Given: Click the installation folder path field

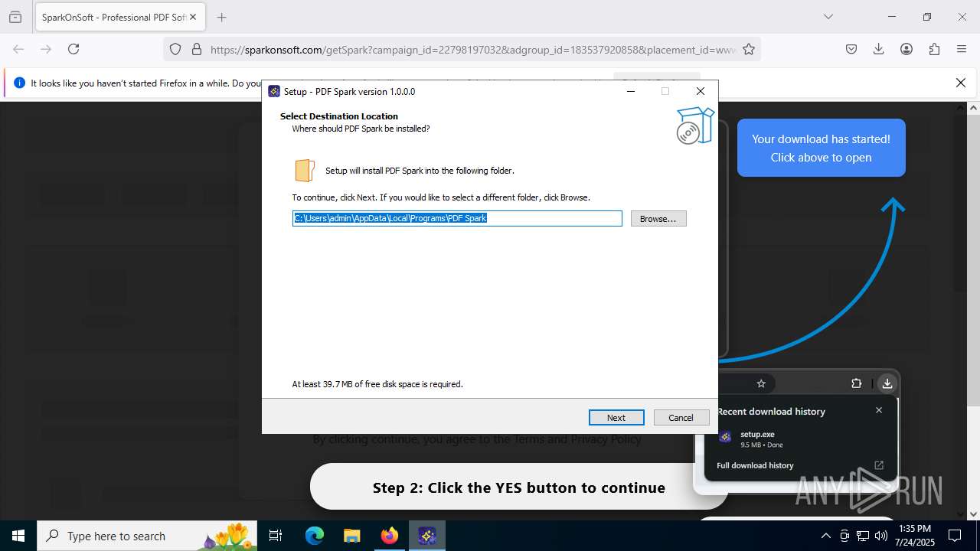Looking at the screenshot, I should 457,219.
